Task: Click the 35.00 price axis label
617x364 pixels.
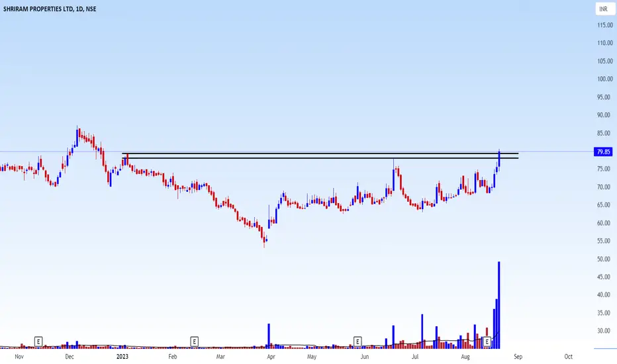Action: [605, 313]
